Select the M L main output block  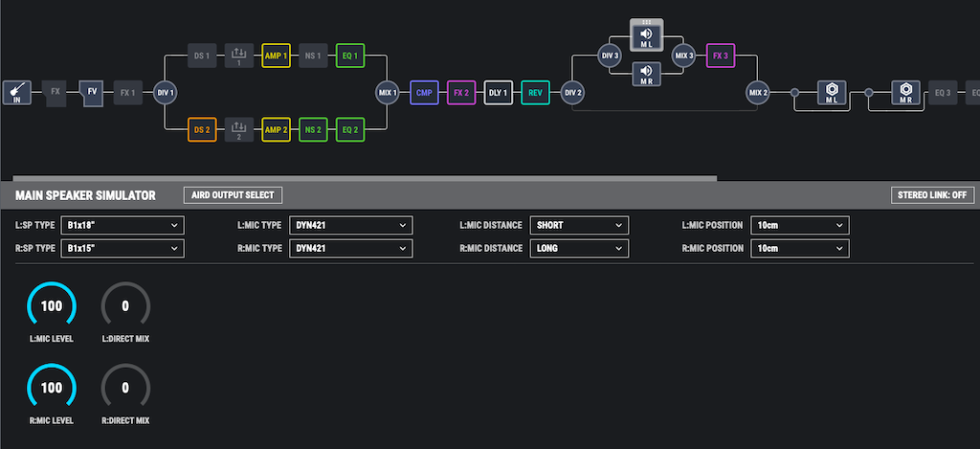point(832,93)
